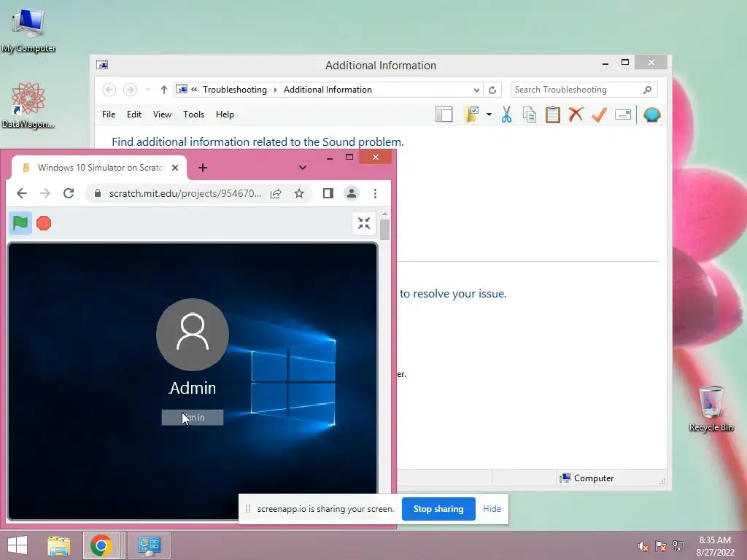Click the muted volume tray icon
The height and width of the screenshot is (560, 747).
(643, 547)
